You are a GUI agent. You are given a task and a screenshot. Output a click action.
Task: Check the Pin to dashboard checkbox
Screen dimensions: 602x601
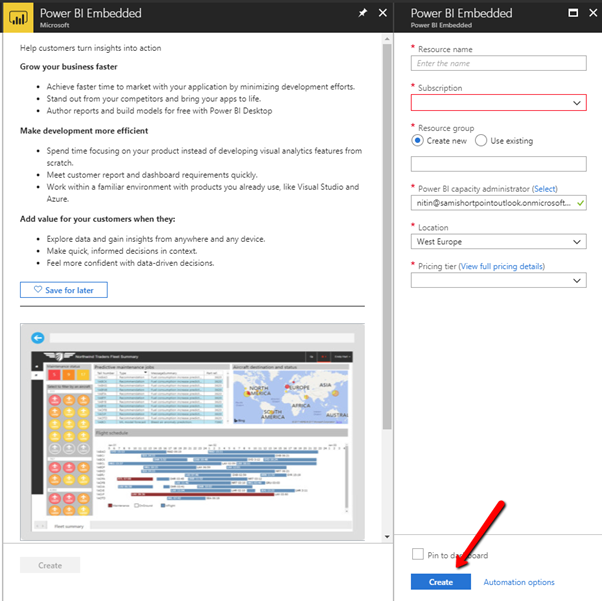[x=418, y=554]
